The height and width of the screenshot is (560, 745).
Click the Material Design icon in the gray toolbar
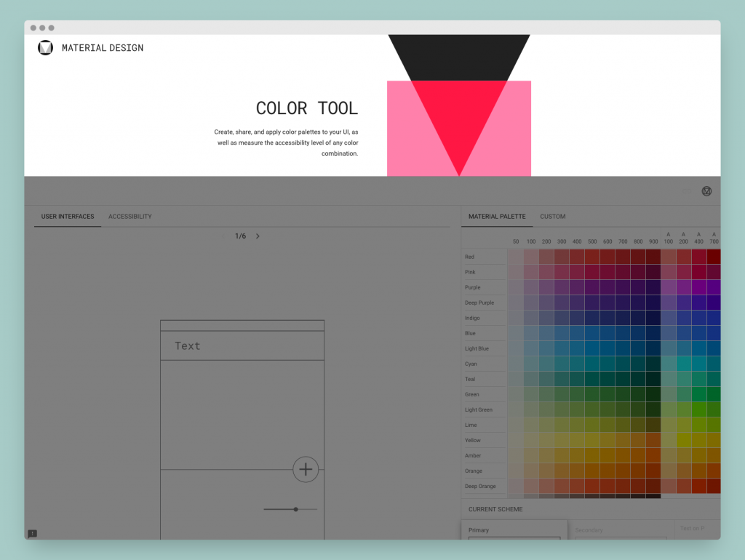pyautogui.click(x=706, y=191)
